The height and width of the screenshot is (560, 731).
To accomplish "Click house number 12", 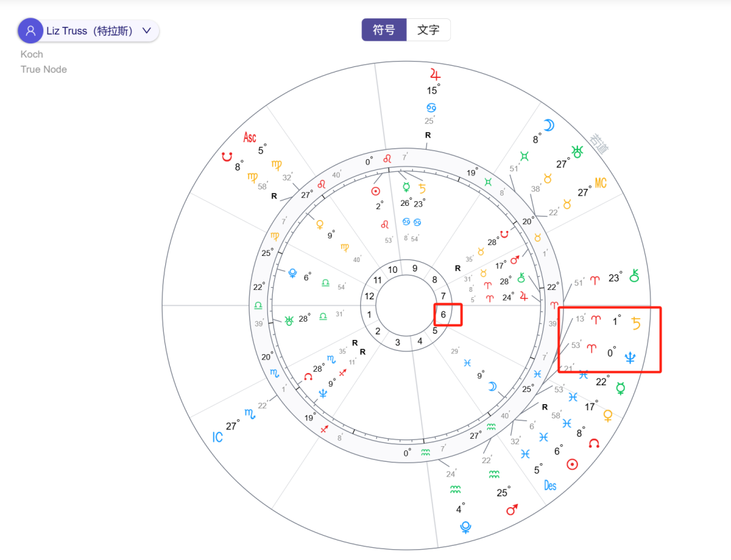I will (x=370, y=296).
